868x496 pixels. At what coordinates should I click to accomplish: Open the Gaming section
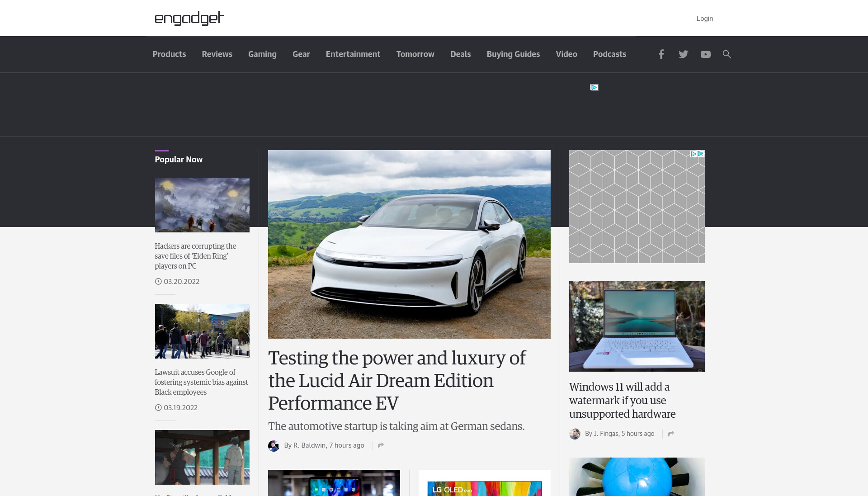point(262,54)
